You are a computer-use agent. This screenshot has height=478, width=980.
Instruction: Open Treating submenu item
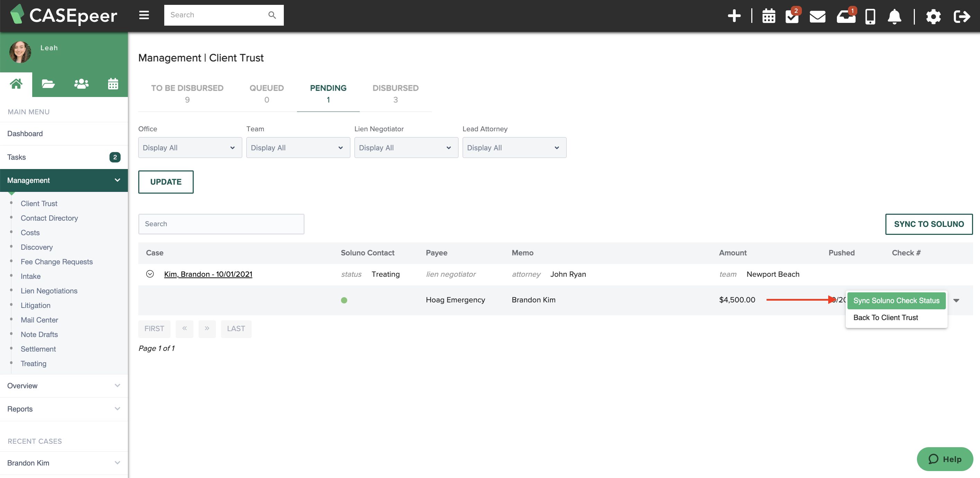click(x=34, y=364)
